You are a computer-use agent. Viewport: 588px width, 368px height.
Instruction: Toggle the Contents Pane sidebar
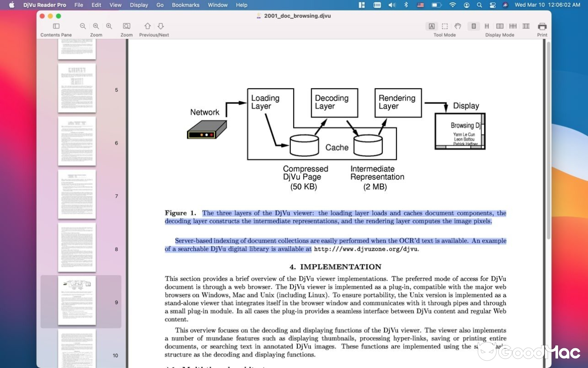click(56, 26)
